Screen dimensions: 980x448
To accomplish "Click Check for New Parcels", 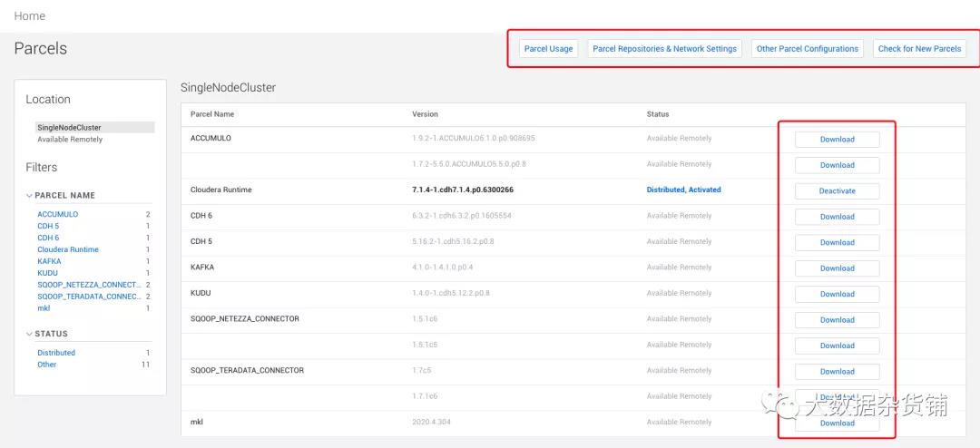I will pos(919,49).
